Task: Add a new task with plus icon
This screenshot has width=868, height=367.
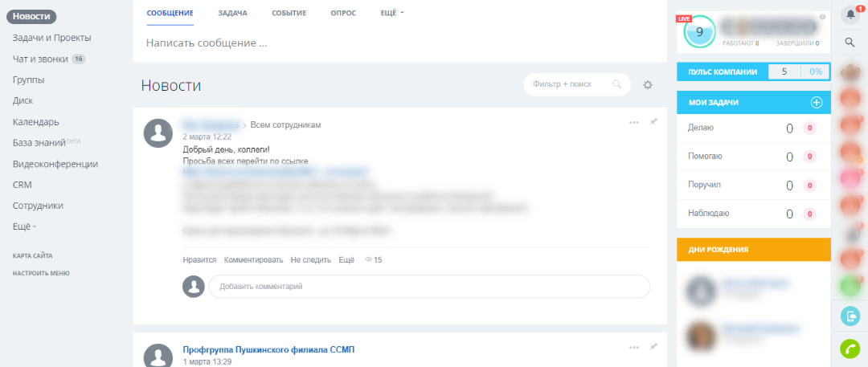Action: click(x=817, y=103)
